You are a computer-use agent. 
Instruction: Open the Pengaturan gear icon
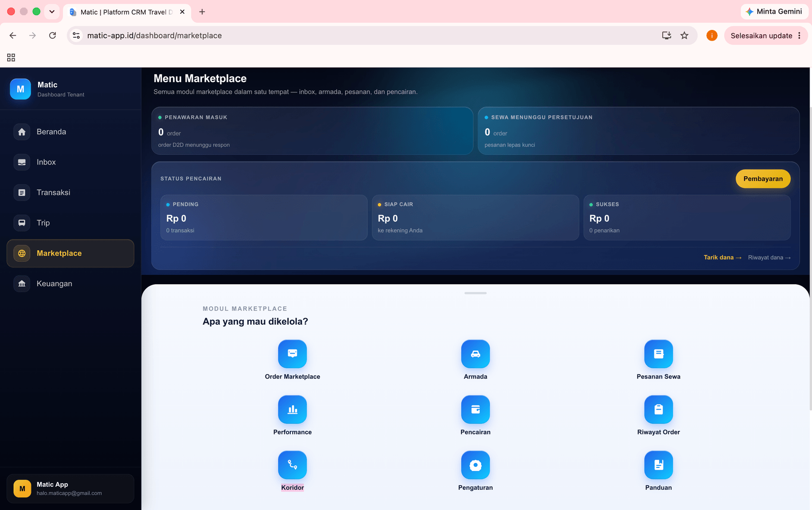tap(476, 465)
